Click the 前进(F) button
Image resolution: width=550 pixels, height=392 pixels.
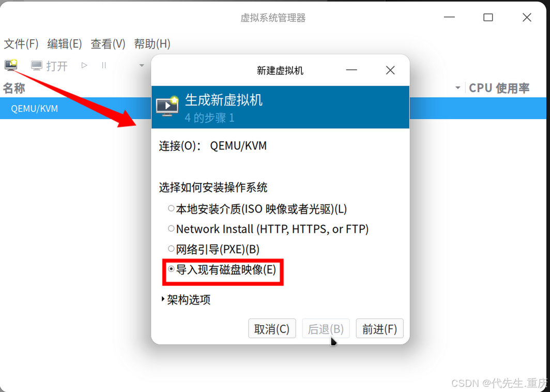coord(379,328)
